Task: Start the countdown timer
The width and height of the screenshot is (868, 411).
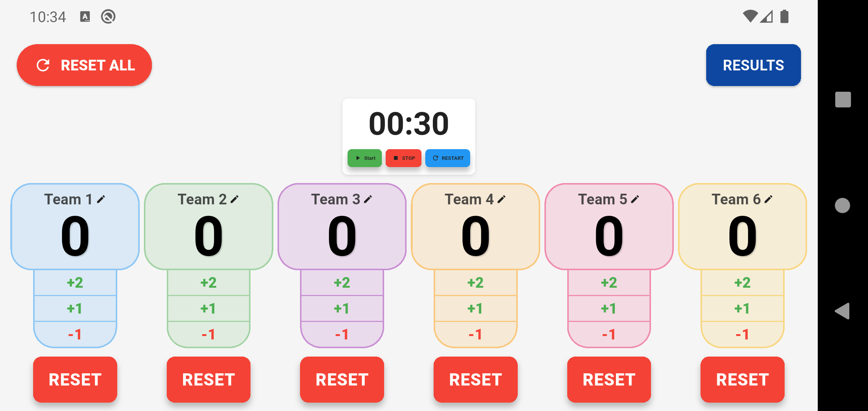Action: point(364,158)
